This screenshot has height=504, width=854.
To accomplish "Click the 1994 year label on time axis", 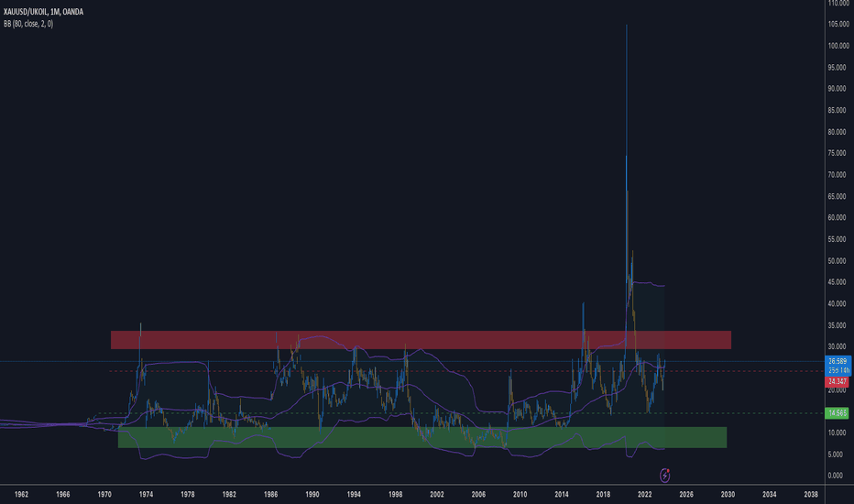I will (x=354, y=495).
